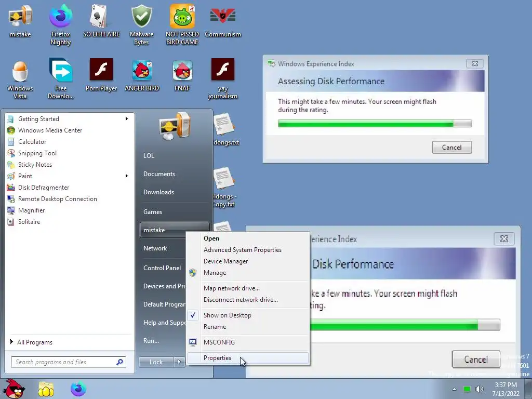Choose Open in the context menu
Image resolution: width=532 pixels, height=399 pixels.
click(x=248, y=238)
